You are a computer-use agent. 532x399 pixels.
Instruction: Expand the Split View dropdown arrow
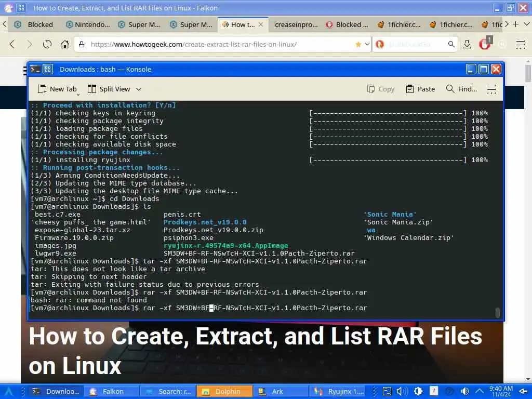(x=138, y=89)
